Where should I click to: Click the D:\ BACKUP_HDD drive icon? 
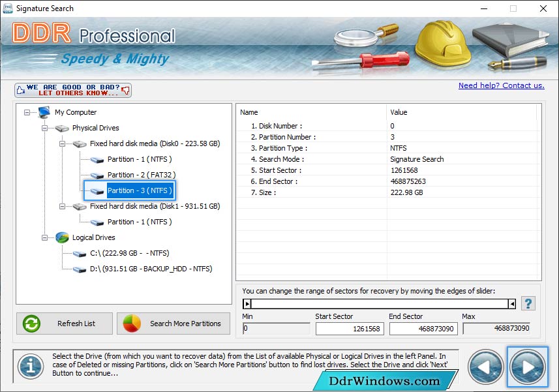(x=80, y=269)
